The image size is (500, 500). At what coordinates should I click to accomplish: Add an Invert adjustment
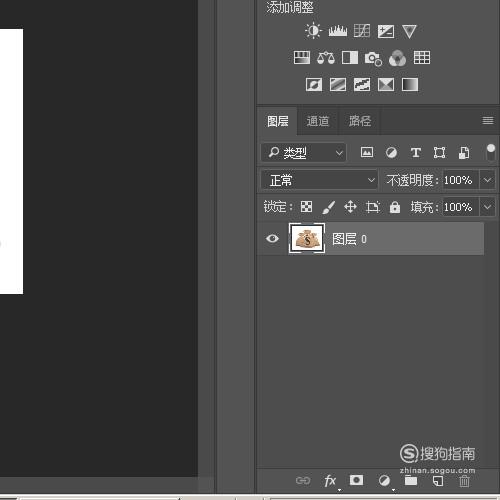click(x=314, y=84)
